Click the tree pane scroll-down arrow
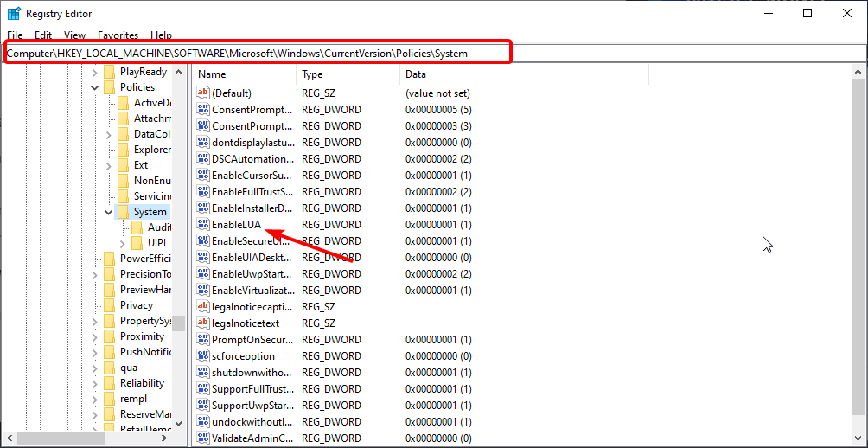This screenshot has width=868, height=448. [178, 423]
